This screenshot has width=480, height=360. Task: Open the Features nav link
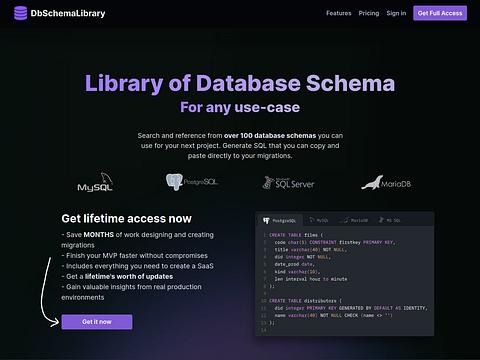(339, 13)
